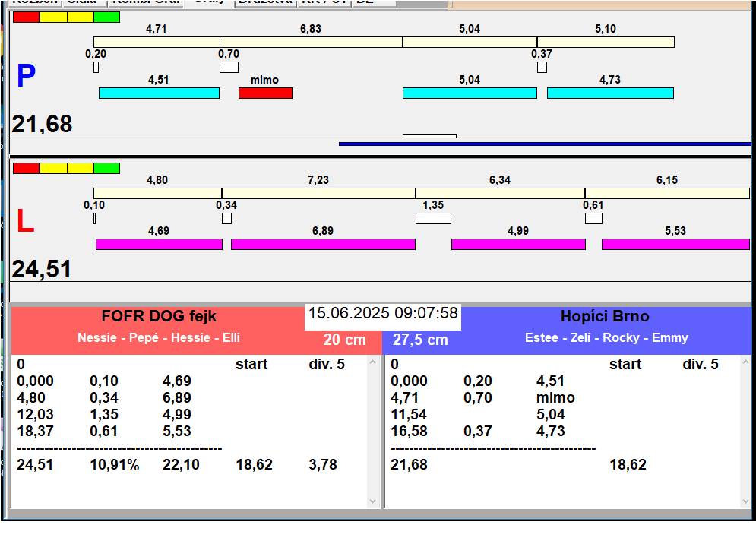Click the 1,35 changeover box in lane L

(433, 219)
